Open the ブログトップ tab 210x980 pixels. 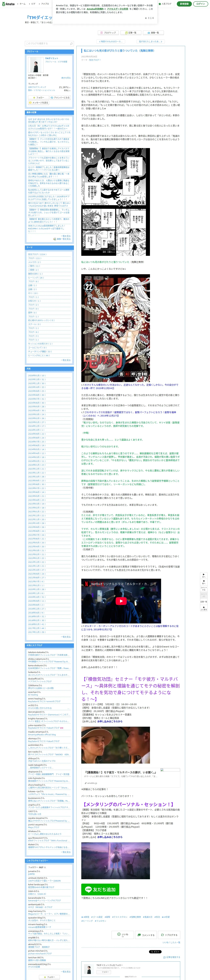tap(108, 33)
